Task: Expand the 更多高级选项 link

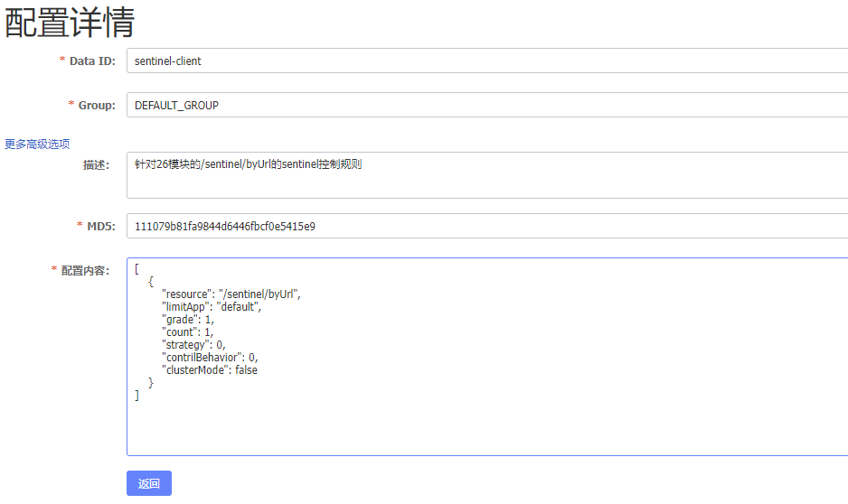Action: 37,144
